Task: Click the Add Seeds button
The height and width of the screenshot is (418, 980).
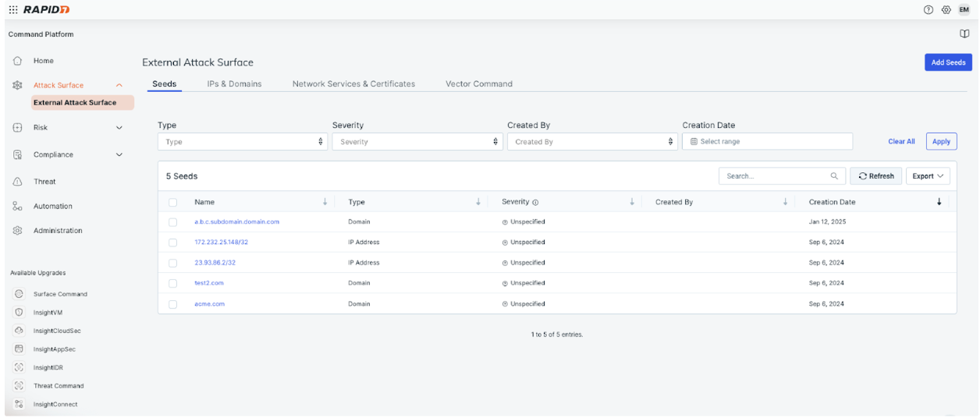Action: 948,63
